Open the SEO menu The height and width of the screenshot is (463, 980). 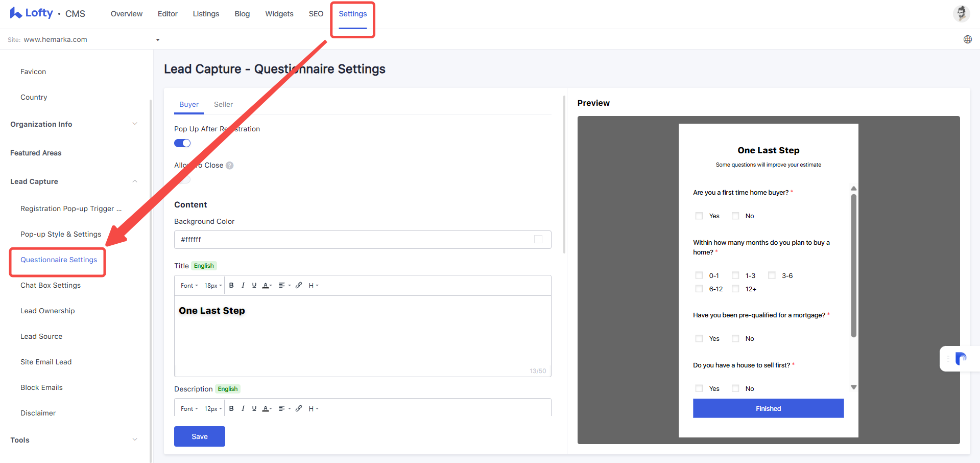tap(316, 14)
